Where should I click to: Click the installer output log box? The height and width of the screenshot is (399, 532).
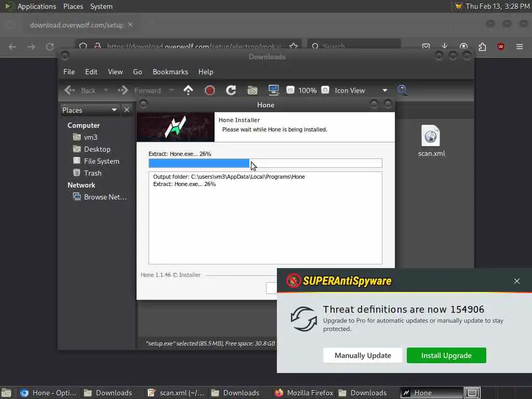[x=265, y=218]
